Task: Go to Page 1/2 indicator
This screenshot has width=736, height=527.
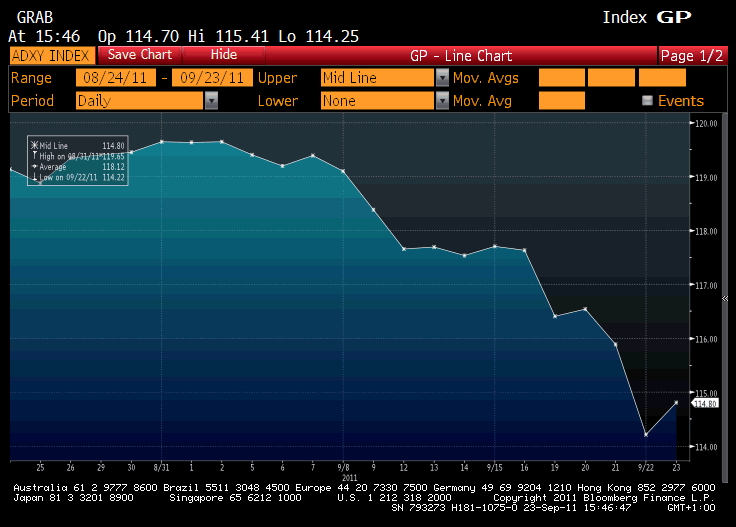Action: click(x=691, y=56)
